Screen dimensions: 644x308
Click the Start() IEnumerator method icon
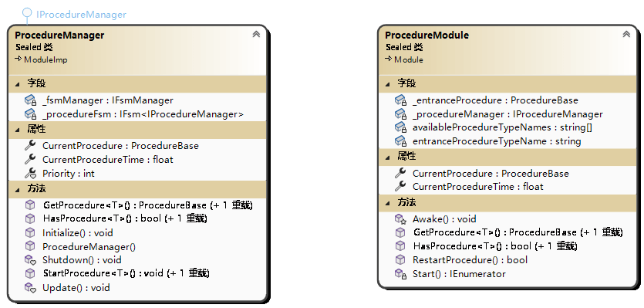[x=400, y=274]
